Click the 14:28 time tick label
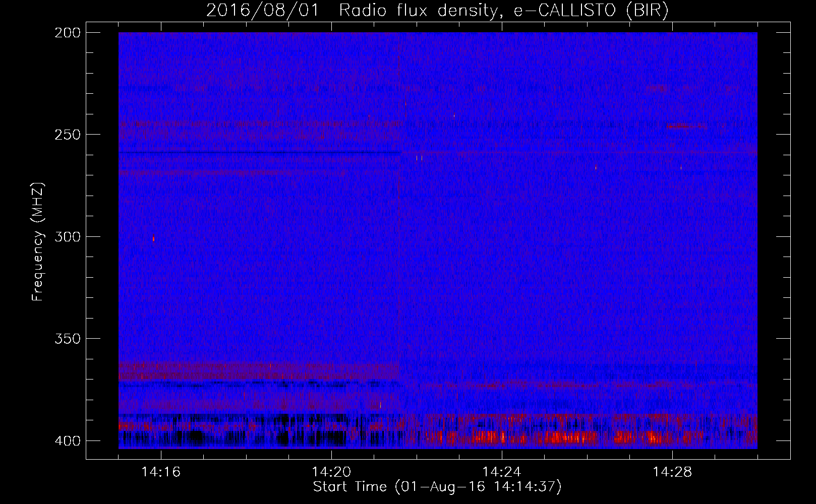Screen dimensions: 816x504 672,472
